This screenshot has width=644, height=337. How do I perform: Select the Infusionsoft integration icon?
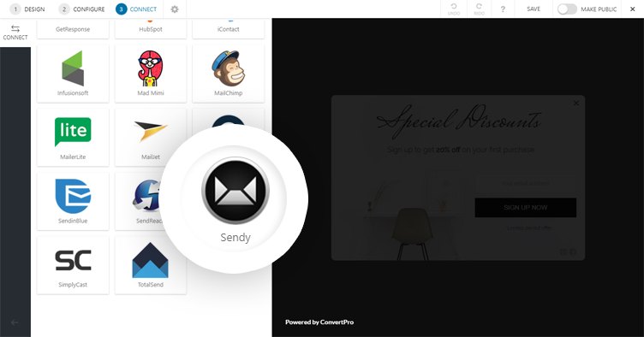tap(73, 68)
